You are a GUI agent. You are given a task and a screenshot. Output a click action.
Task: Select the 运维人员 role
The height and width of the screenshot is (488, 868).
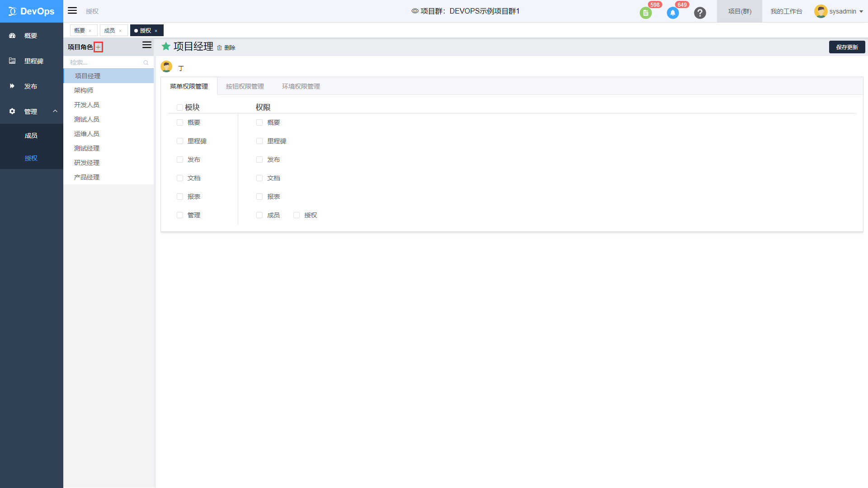pos(108,134)
